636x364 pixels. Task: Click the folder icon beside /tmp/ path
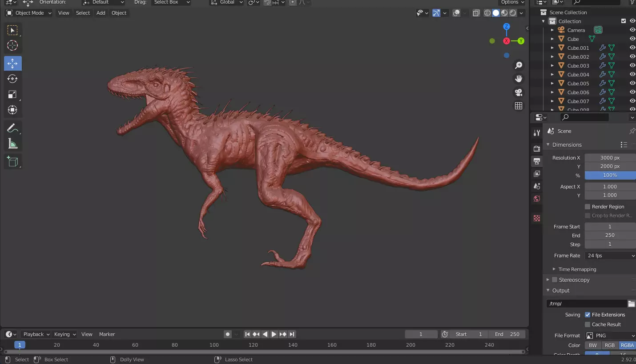click(x=631, y=304)
